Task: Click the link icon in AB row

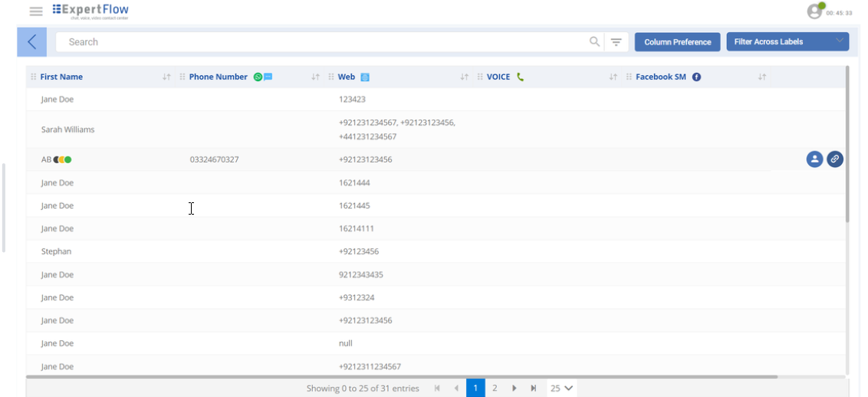Action: click(835, 159)
